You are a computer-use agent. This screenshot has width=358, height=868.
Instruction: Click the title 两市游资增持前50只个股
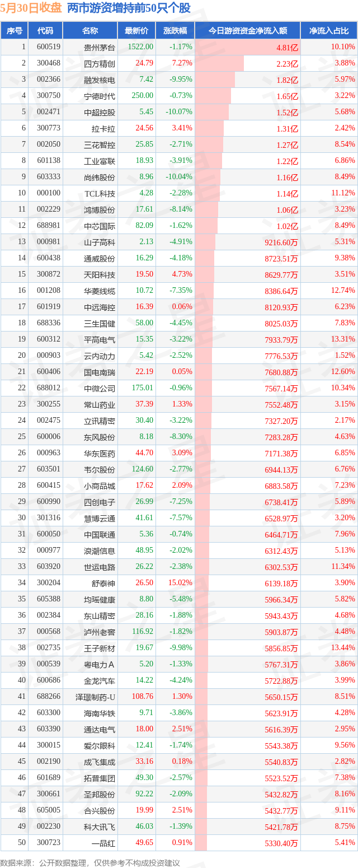point(129,8)
